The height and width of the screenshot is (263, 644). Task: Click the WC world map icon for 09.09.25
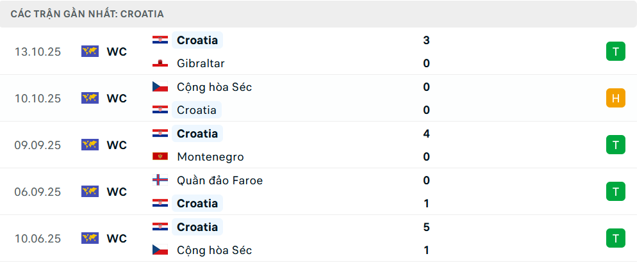[x=90, y=145]
